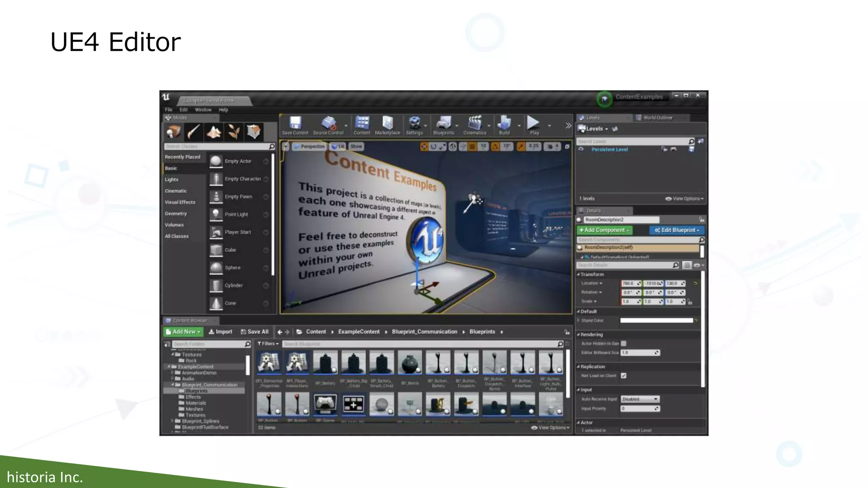Select the Place mode icon
Viewport: 868px width, 488px height.
point(173,132)
